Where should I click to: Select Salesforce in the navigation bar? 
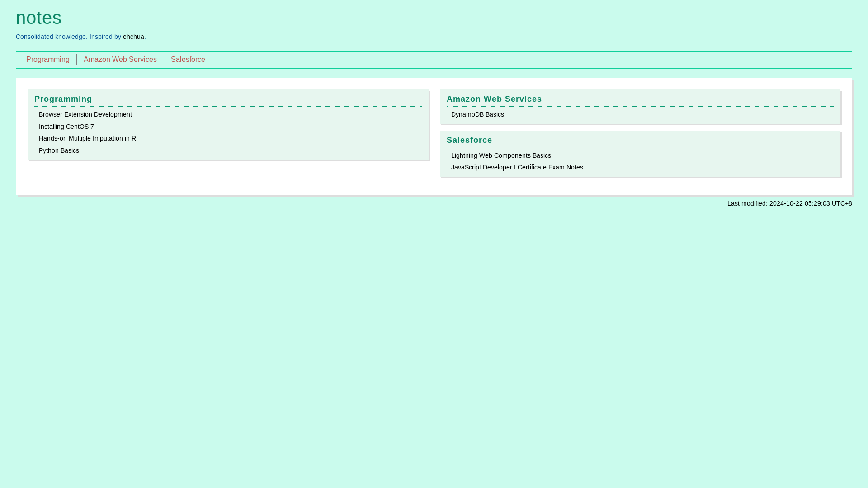click(188, 60)
